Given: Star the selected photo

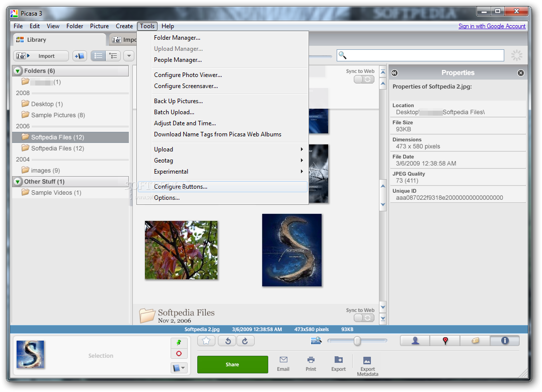Looking at the screenshot, I should [206, 341].
